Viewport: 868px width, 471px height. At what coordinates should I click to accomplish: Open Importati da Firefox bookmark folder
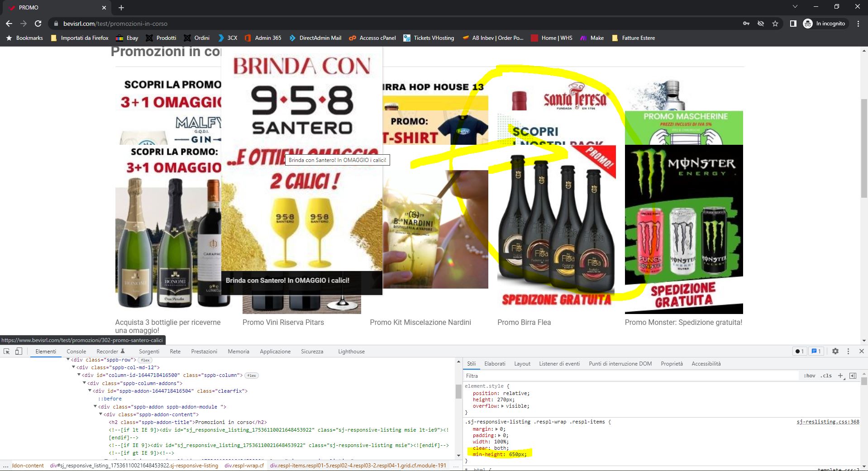pyautogui.click(x=80, y=38)
